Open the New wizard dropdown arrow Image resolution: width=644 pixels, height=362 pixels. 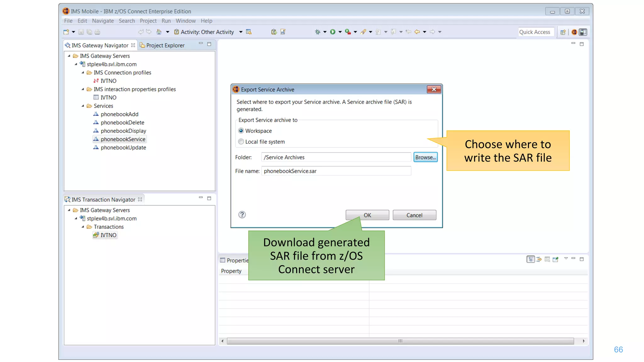tap(73, 32)
